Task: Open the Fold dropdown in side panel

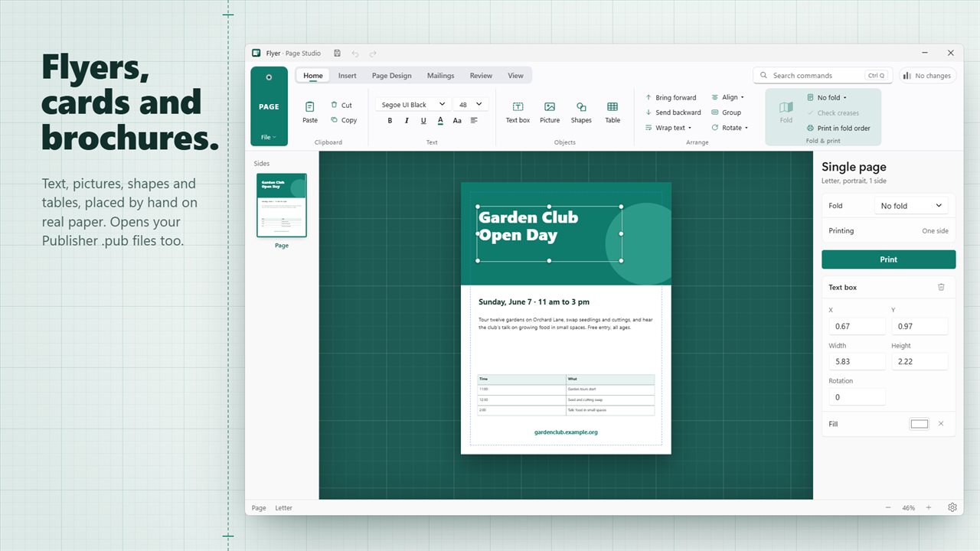Action: pyautogui.click(x=911, y=206)
